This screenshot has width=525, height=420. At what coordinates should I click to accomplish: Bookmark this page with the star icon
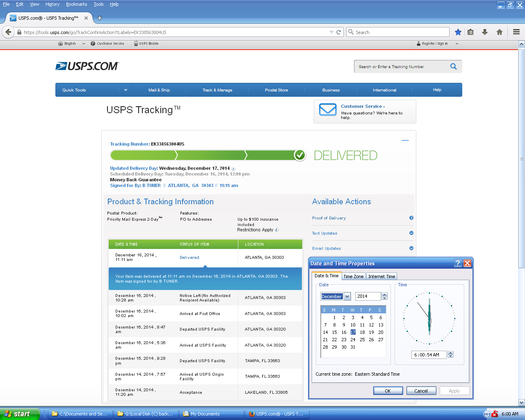click(x=458, y=32)
